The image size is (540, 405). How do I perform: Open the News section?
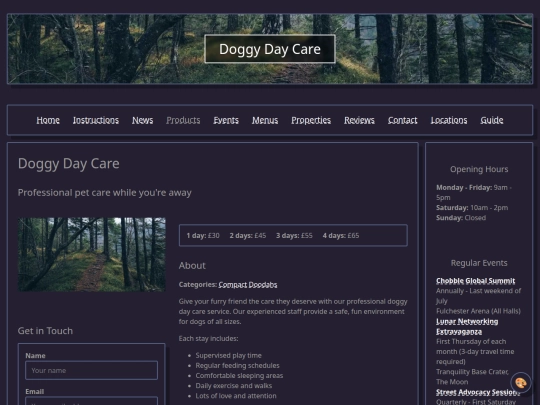point(143,120)
